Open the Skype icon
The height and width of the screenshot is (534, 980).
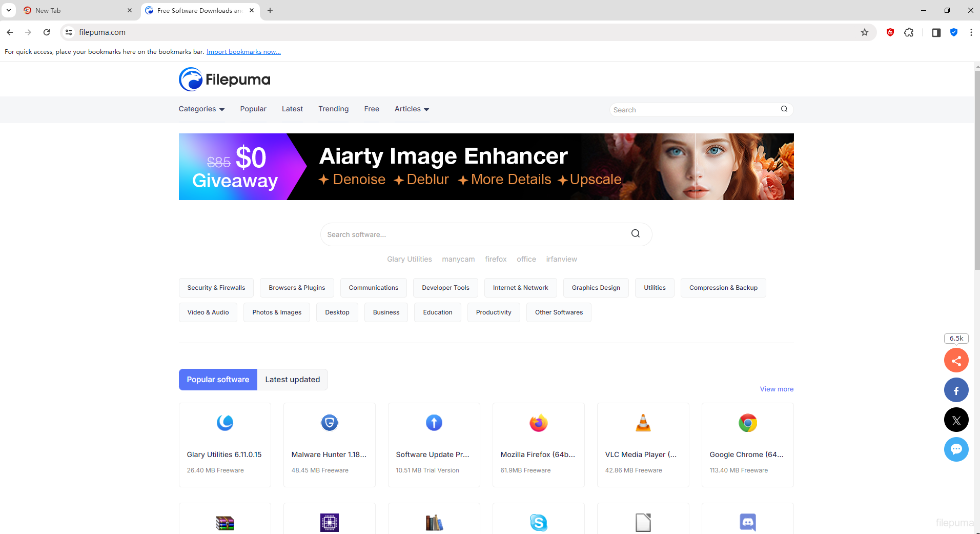pos(538,523)
